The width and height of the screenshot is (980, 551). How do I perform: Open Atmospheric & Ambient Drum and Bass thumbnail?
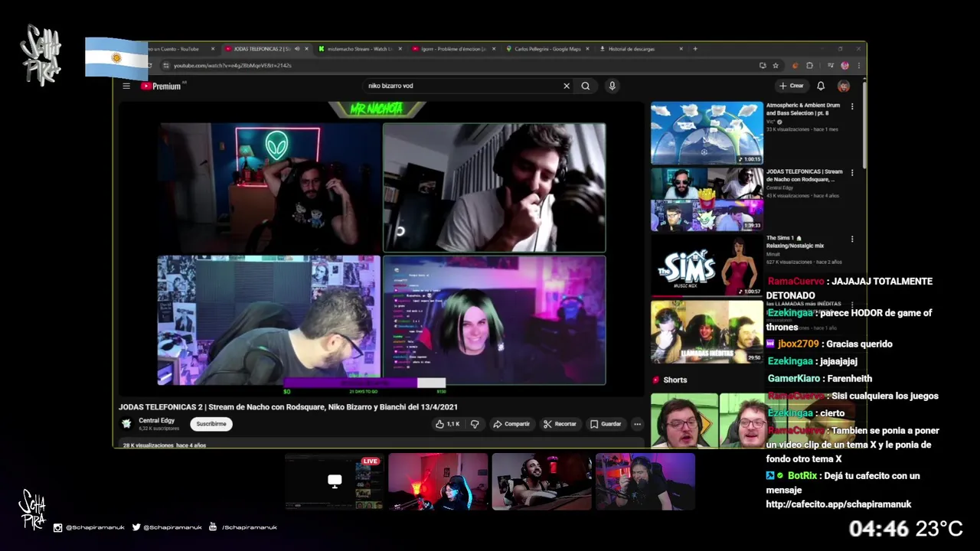pyautogui.click(x=707, y=132)
